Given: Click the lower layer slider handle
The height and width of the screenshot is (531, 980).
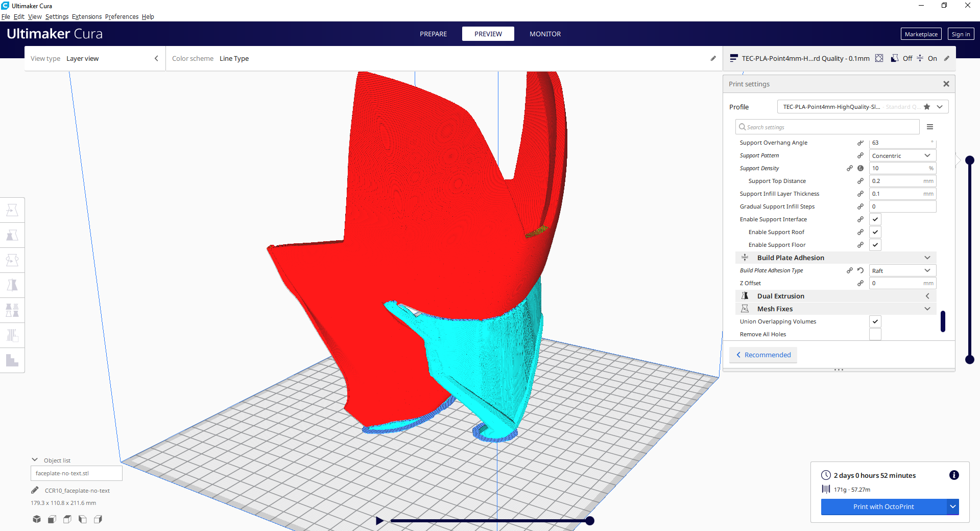Looking at the screenshot, I should [970, 360].
